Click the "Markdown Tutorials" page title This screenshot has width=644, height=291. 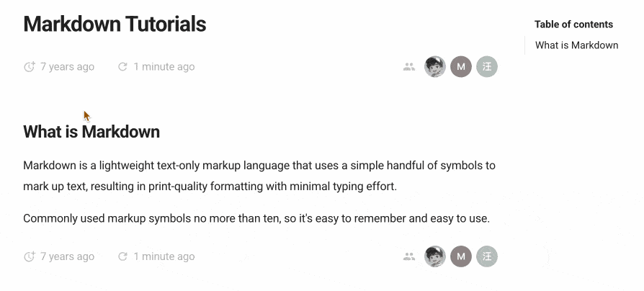(x=115, y=24)
